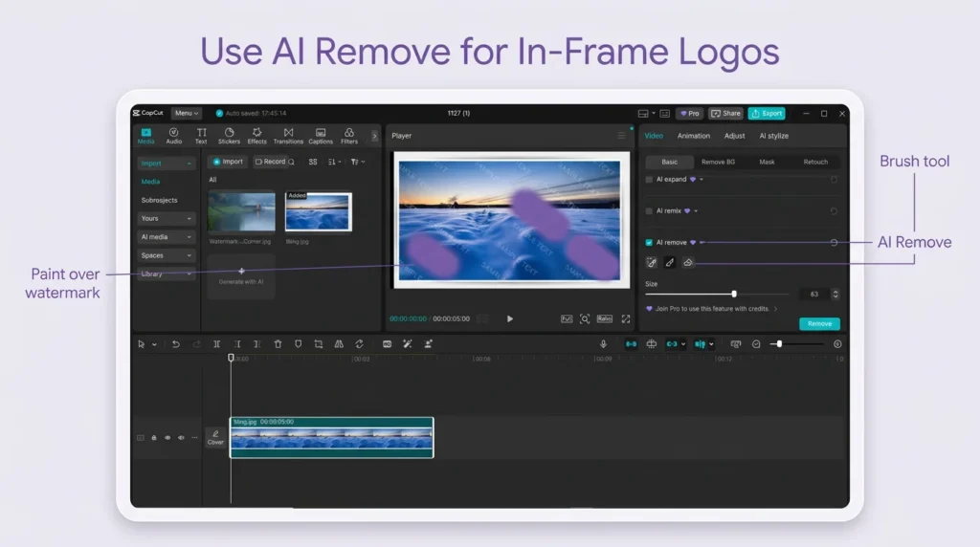The width and height of the screenshot is (980, 547).
Task: Expand the Yours section
Action: click(x=166, y=219)
